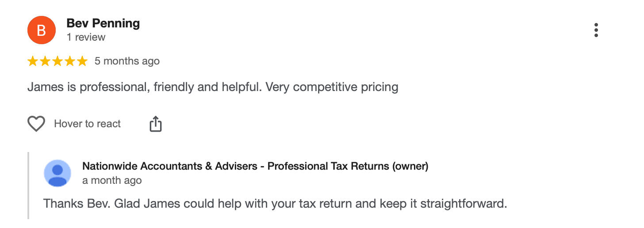Click the "Thanks Bev" owner reply text
Viewport: 644px width, 228px height.
pos(275,204)
